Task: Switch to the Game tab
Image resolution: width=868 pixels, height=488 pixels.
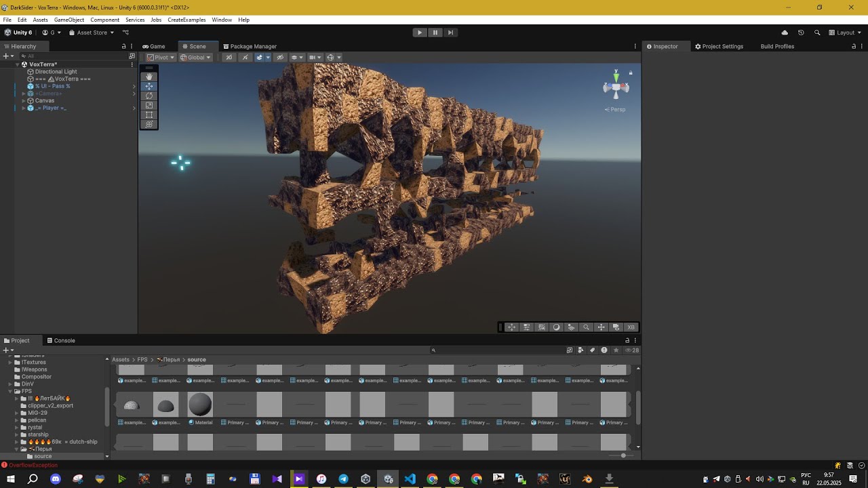Action: (x=154, y=47)
